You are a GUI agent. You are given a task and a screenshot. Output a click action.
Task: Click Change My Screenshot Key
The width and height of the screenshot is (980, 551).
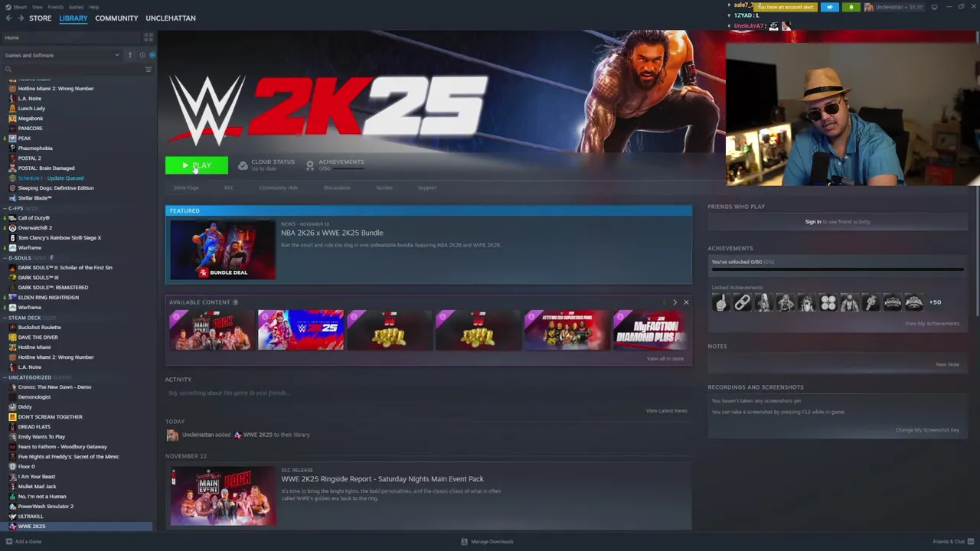(927, 430)
